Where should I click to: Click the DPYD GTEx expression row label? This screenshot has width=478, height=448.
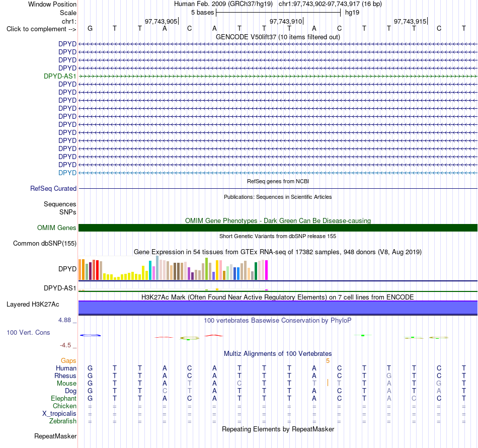coord(67,269)
